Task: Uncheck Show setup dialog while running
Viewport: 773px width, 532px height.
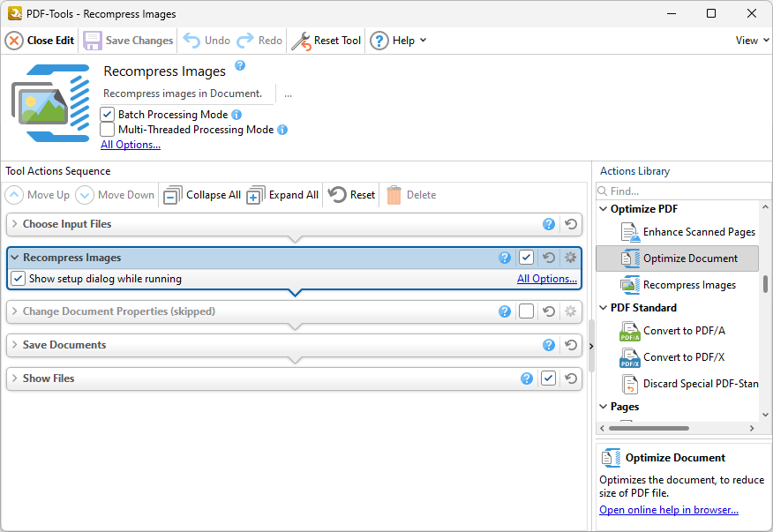Action: [18, 279]
